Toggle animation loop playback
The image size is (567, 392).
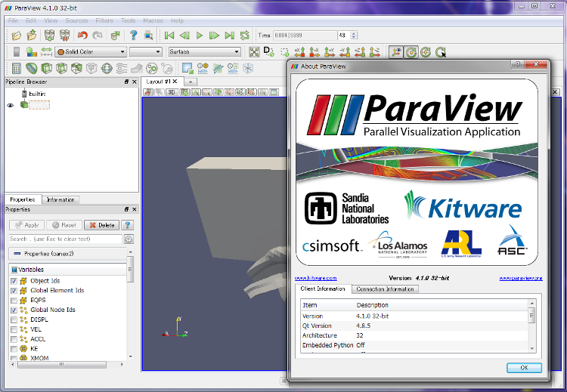coord(245,35)
